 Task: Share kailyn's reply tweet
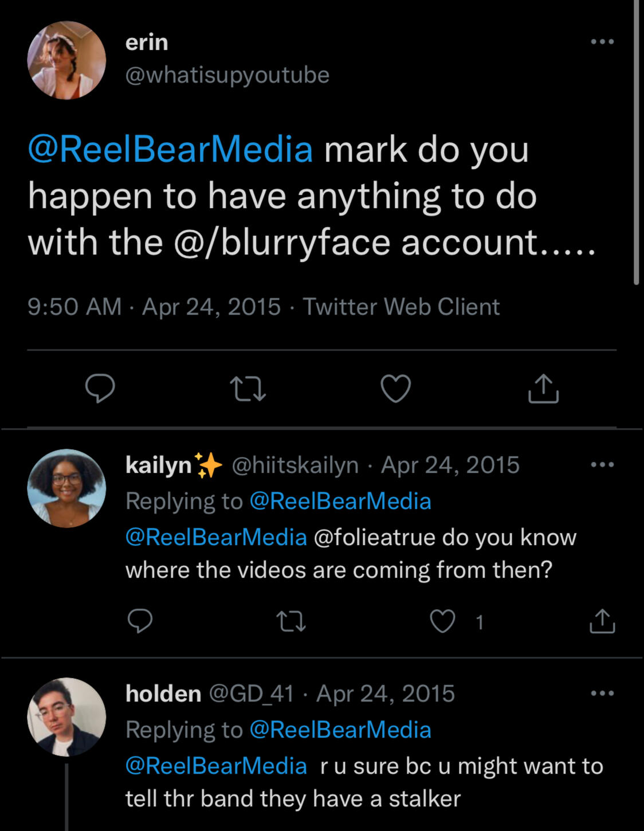tap(602, 621)
